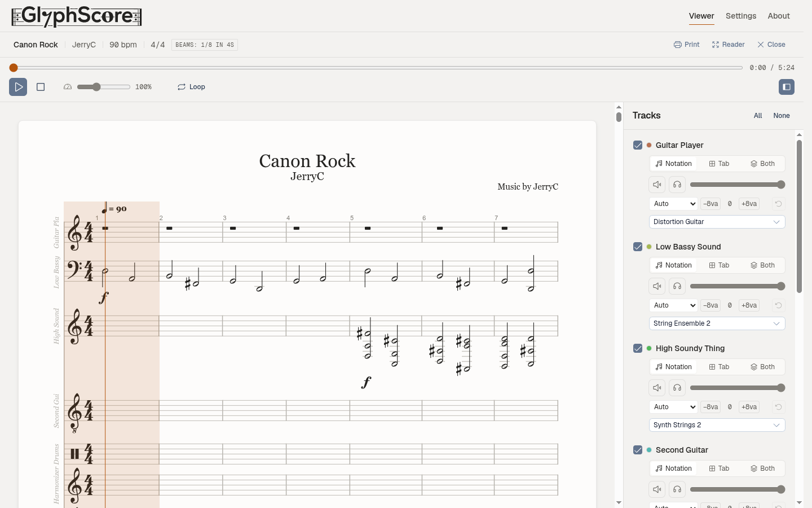This screenshot has height=508, width=812.
Task: Adjust Second Guitar volume slider
Action: coord(738,489)
